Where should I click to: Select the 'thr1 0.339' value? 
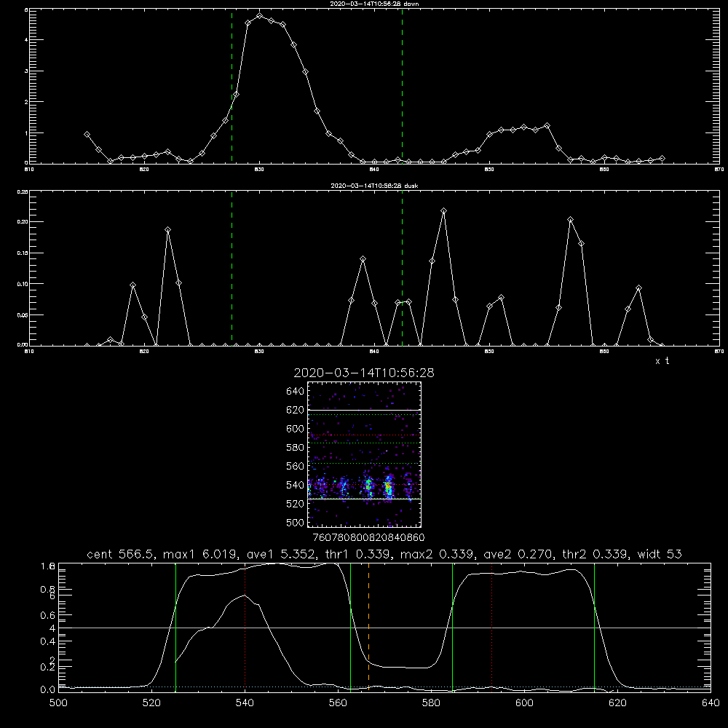point(360,554)
